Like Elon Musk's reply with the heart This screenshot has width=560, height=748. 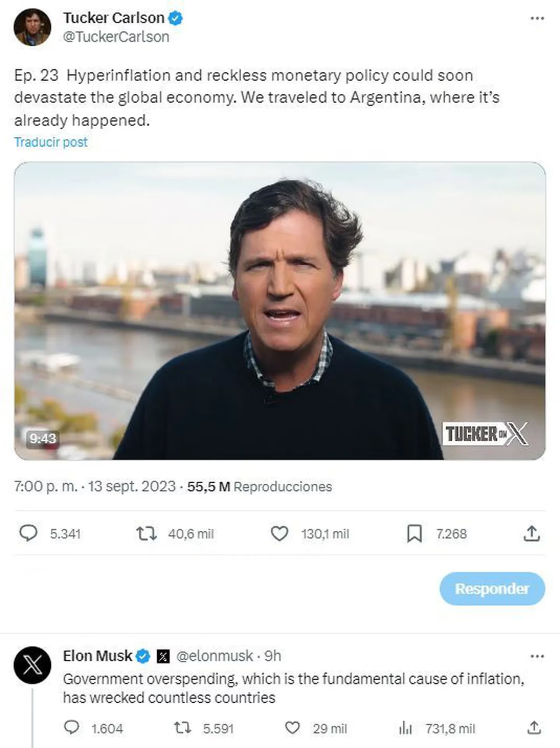pos(292,727)
